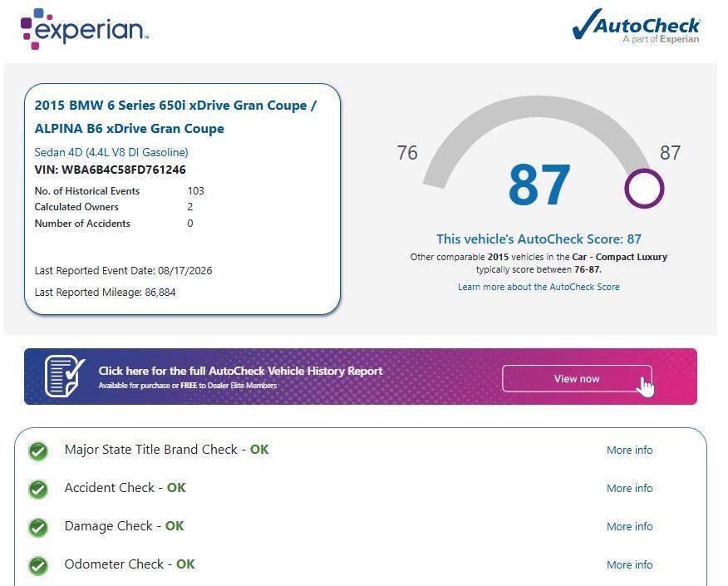
Task: Click the AutoCheck logo
Action: (636, 27)
